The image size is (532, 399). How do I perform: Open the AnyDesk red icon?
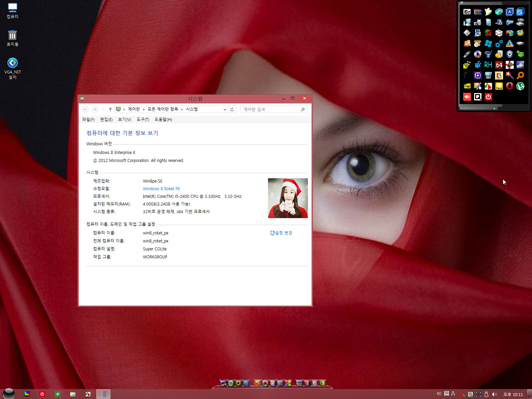(x=467, y=97)
